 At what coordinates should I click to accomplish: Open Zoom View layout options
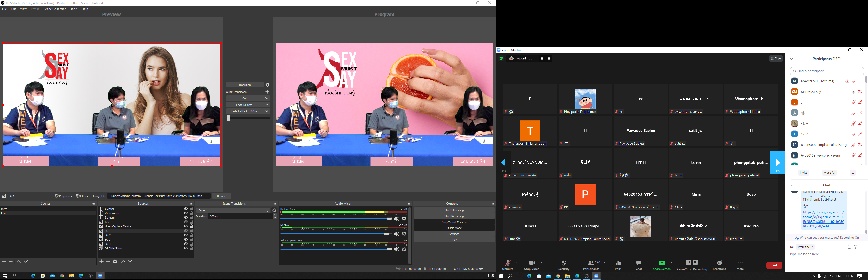click(776, 58)
